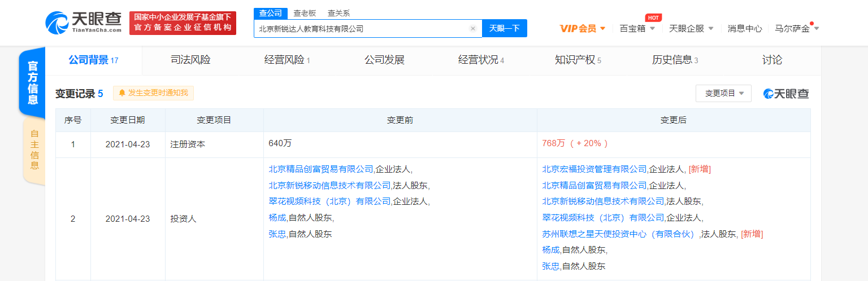Open 苏州联想之星天使投资中心 link
The height and width of the screenshot is (281, 868).
click(620, 234)
